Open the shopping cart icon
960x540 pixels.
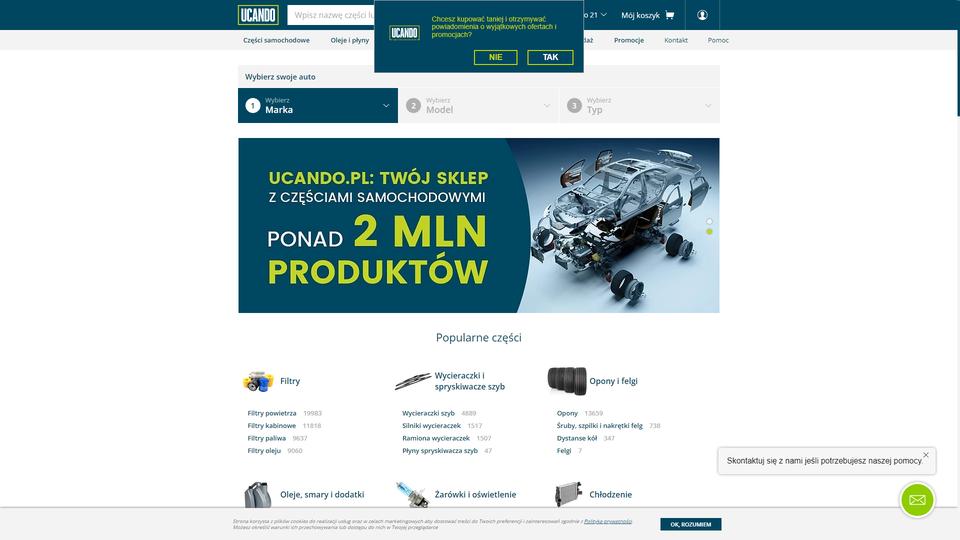[x=669, y=15]
